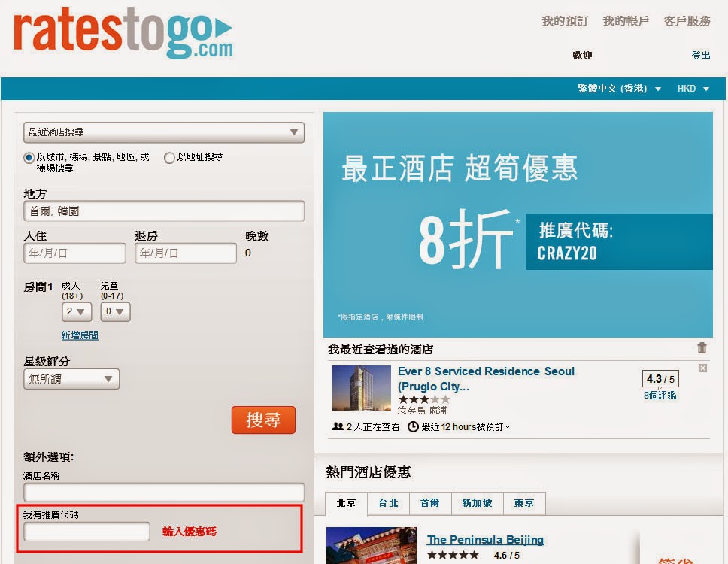The height and width of the screenshot is (564, 728).
Task: Switch to the 台北 tab
Action: pyautogui.click(x=388, y=503)
